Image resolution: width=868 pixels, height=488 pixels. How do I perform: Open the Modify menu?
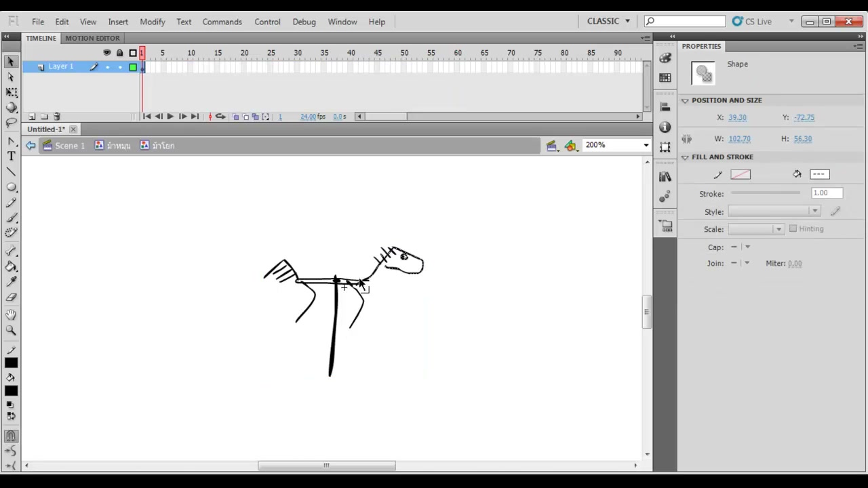tap(153, 22)
